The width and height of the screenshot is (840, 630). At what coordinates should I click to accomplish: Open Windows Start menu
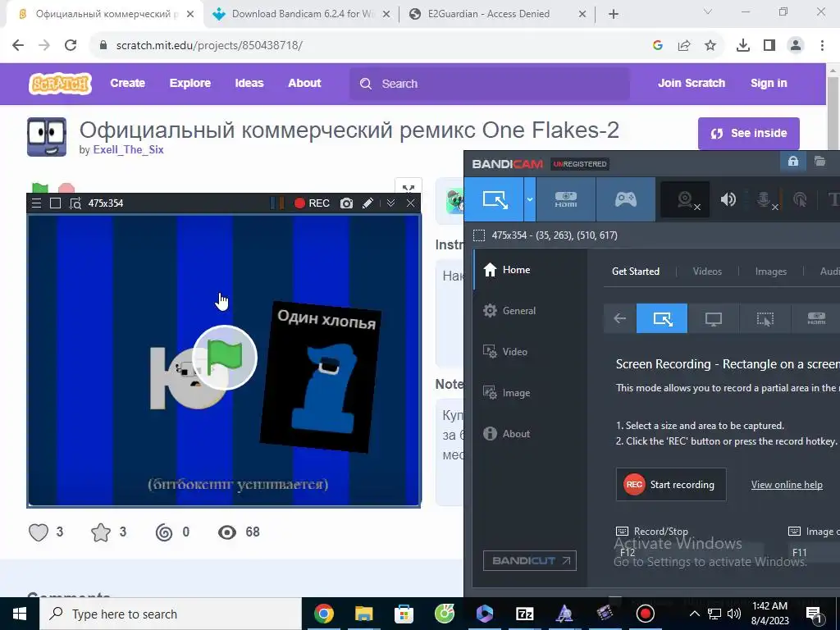click(20, 614)
